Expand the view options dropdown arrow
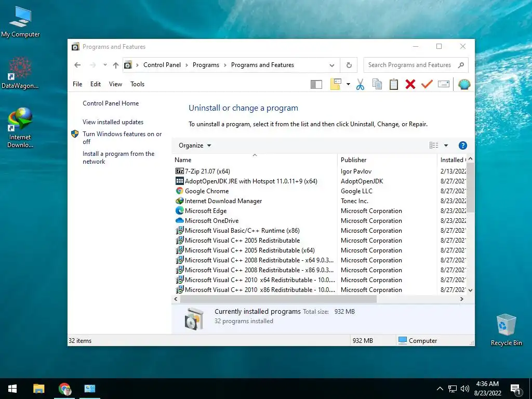Viewport: 532px width, 399px height. click(446, 145)
